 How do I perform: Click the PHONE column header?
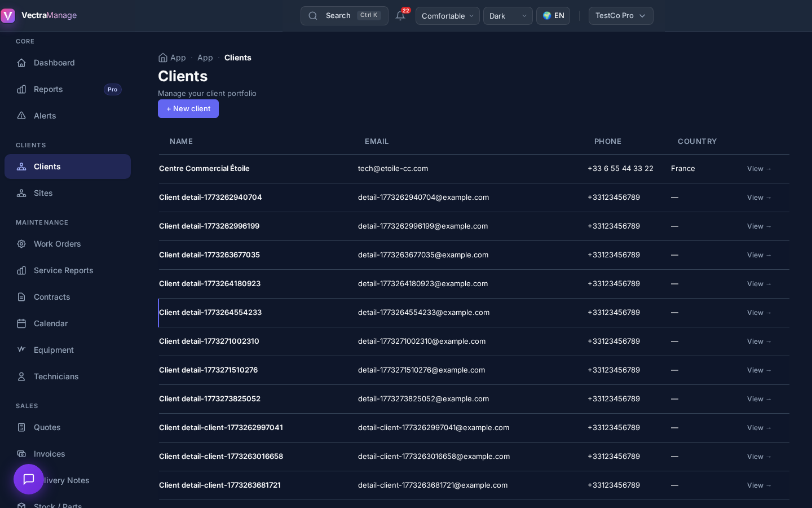pyautogui.click(x=608, y=141)
